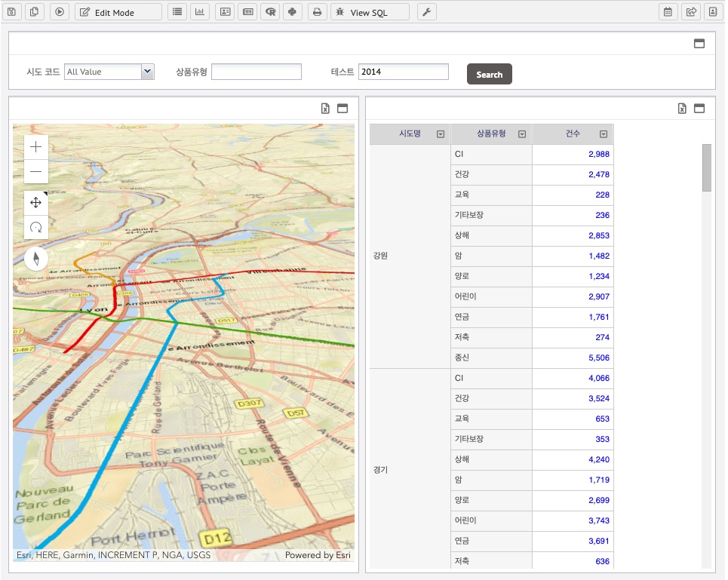Select the 건수 column header

click(573, 133)
